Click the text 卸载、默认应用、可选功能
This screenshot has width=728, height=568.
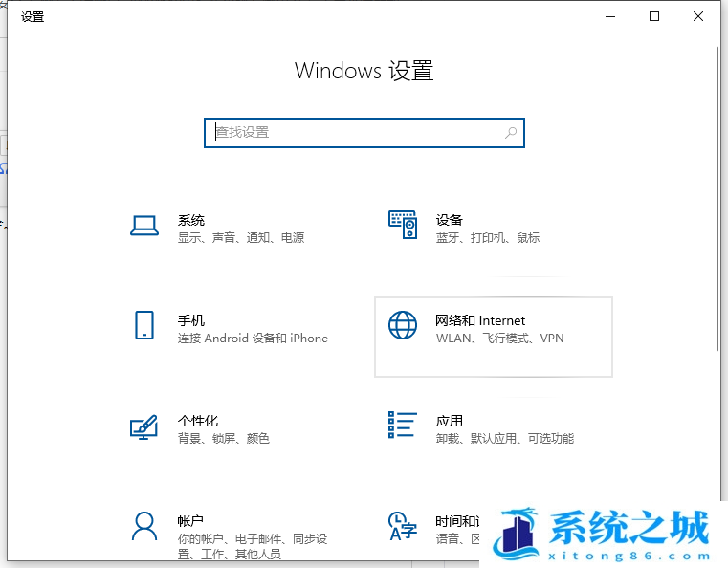[x=505, y=438]
